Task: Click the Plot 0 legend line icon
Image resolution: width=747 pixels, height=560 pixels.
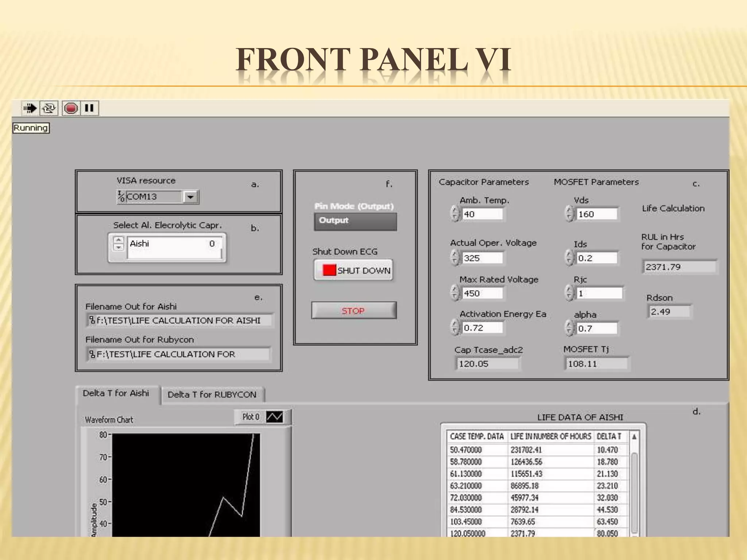Action: coord(274,417)
